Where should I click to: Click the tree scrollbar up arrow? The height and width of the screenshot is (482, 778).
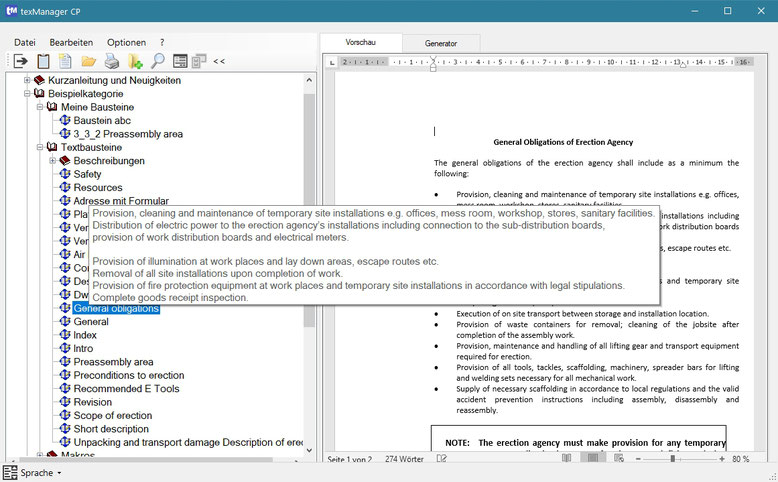coord(309,80)
